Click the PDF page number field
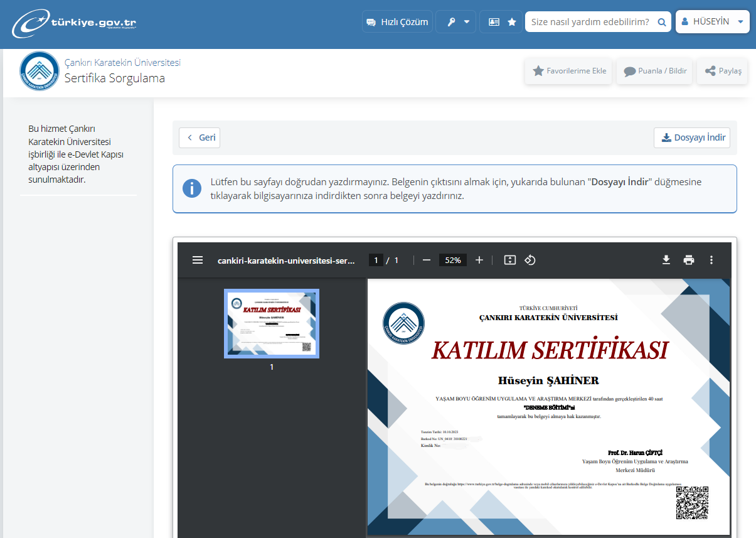 [376, 260]
